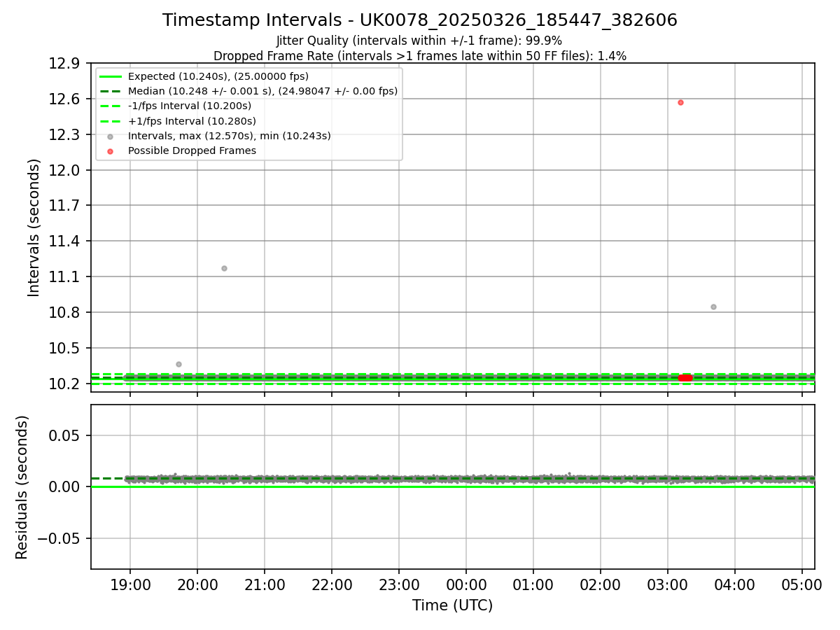
Task: Click the residuals tick label '−0.05'
Action: click(59, 538)
